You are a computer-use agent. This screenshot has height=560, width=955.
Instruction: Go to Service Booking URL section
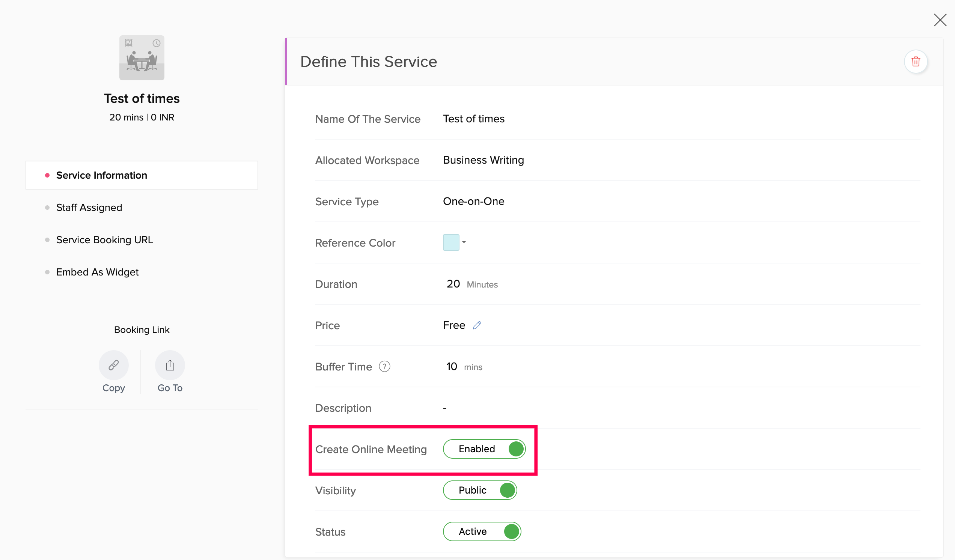(x=104, y=239)
